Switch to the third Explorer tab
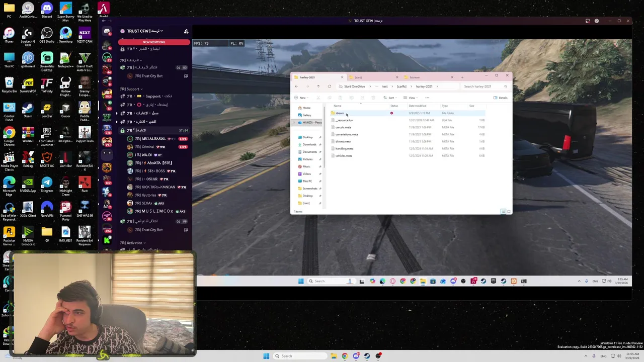Image resolution: width=644 pixels, height=362 pixels. (x=428, y=77)
